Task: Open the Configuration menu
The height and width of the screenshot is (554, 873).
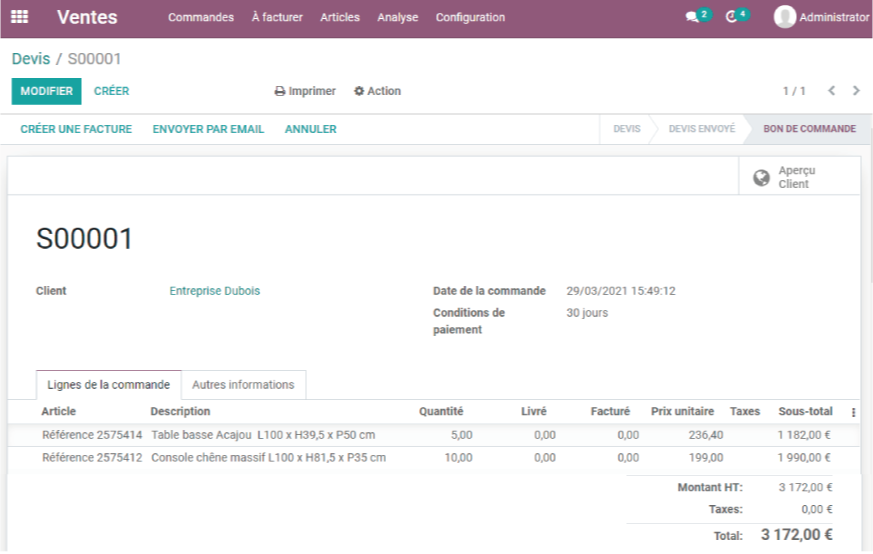Action: 470,17
